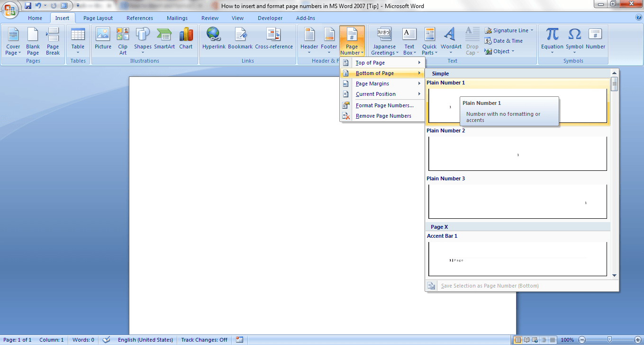The width and height of the screenshot is (644, 345).
Task: Choose Top of Page in menu
Action: point(382,63)
